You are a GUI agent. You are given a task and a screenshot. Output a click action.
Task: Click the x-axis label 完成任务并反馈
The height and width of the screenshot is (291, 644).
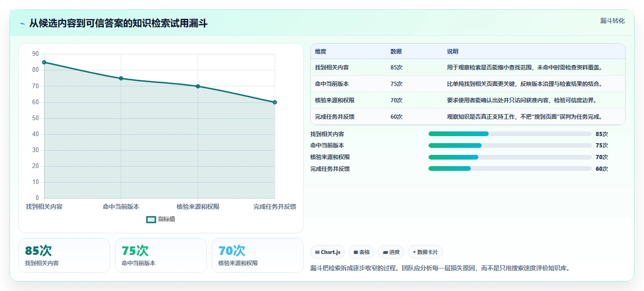[275, 207]
